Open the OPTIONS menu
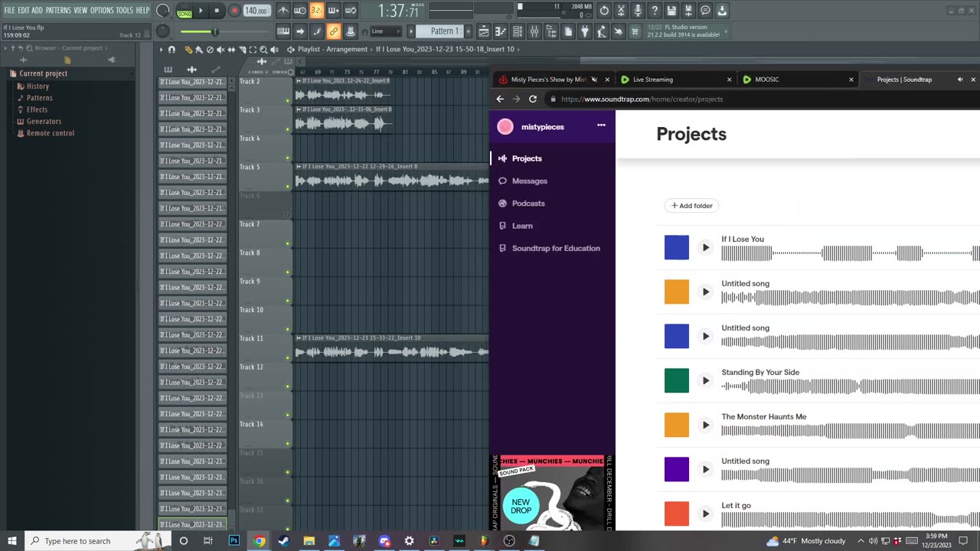Viewport: 980px width, 551px height. point(102,10)
